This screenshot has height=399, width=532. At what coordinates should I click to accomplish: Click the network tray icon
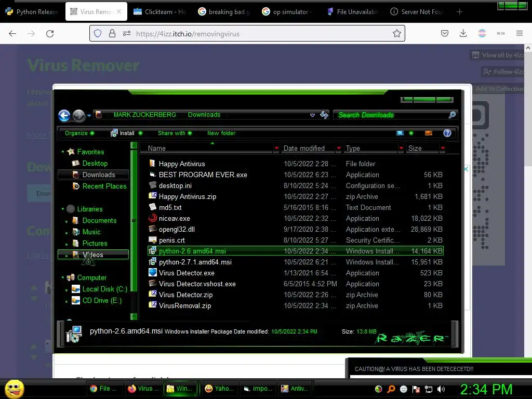point(429,389)
